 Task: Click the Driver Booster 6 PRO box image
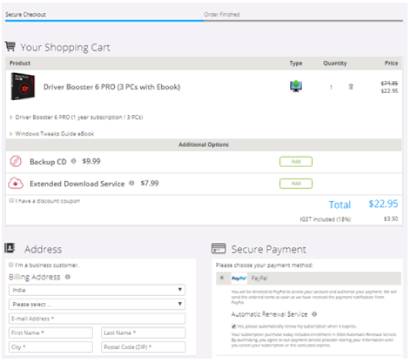tap(22, 86)
